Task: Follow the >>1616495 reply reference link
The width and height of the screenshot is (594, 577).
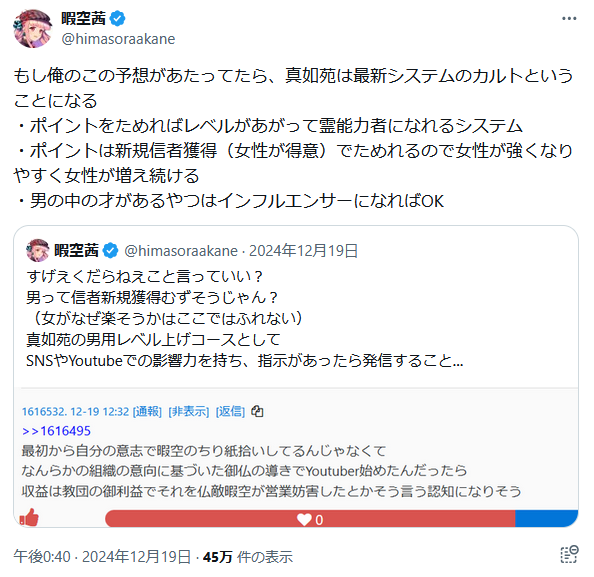Action: (56, 431)
